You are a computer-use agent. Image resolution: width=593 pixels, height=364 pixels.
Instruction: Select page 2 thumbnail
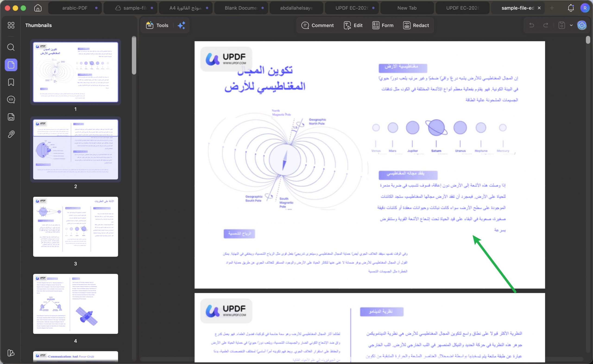click(x=76, y=149)
